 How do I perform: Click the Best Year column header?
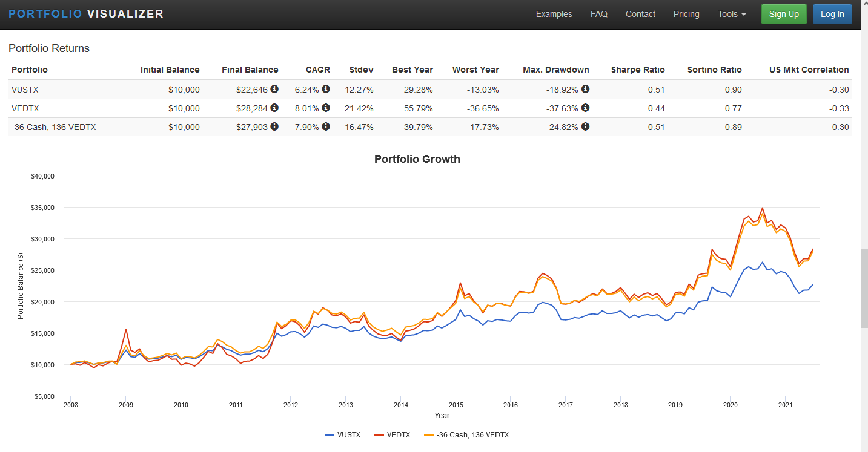click(412, 70)
